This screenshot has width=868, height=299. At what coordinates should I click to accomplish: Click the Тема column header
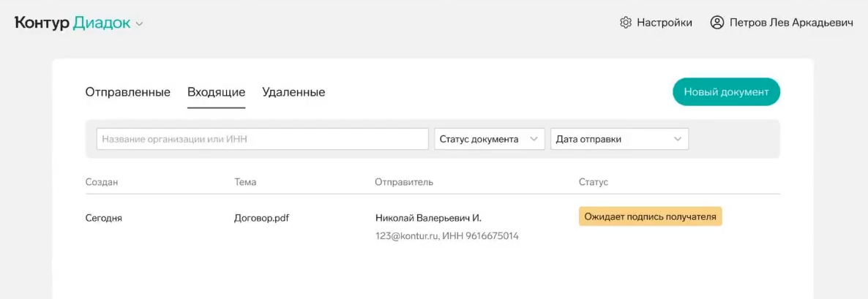(x=245, y=182)
